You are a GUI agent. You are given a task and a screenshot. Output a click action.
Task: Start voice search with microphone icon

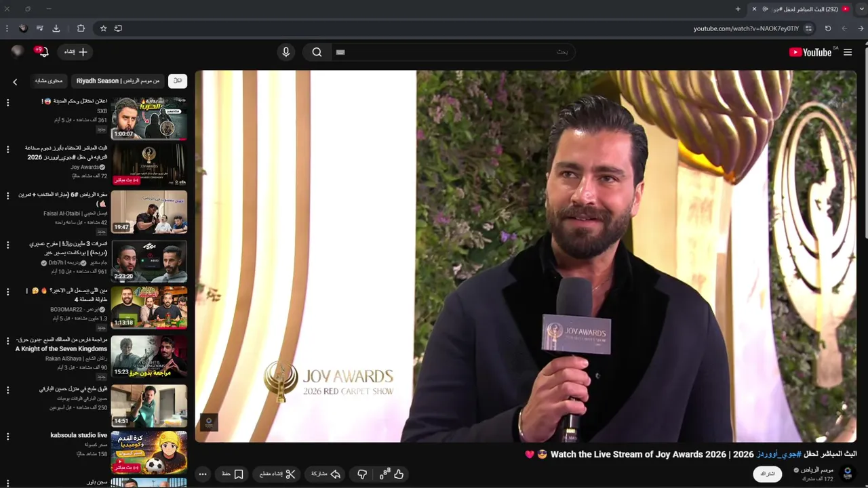click(285, 52)
